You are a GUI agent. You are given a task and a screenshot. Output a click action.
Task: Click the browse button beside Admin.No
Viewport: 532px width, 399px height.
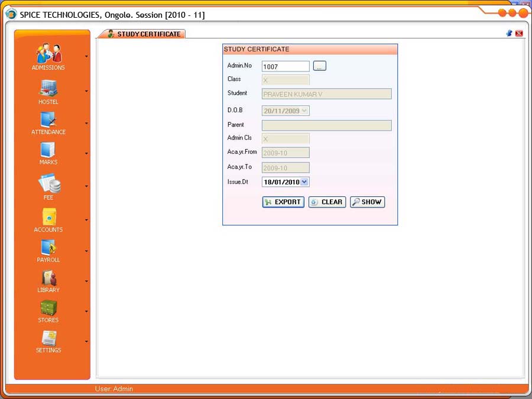pos(319,66)
